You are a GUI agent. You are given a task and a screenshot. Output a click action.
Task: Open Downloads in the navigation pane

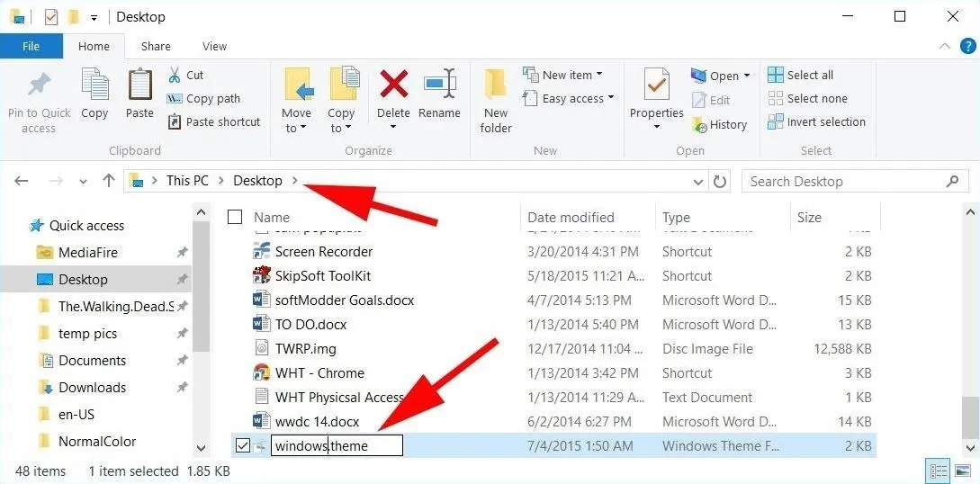pos(92,387)
